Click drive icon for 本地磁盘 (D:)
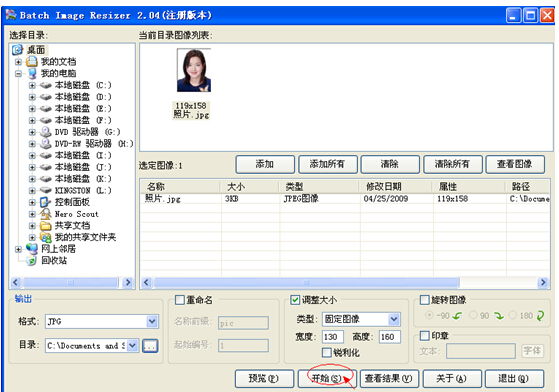Screen dimensions: 559x392 [x=46, y=97]
